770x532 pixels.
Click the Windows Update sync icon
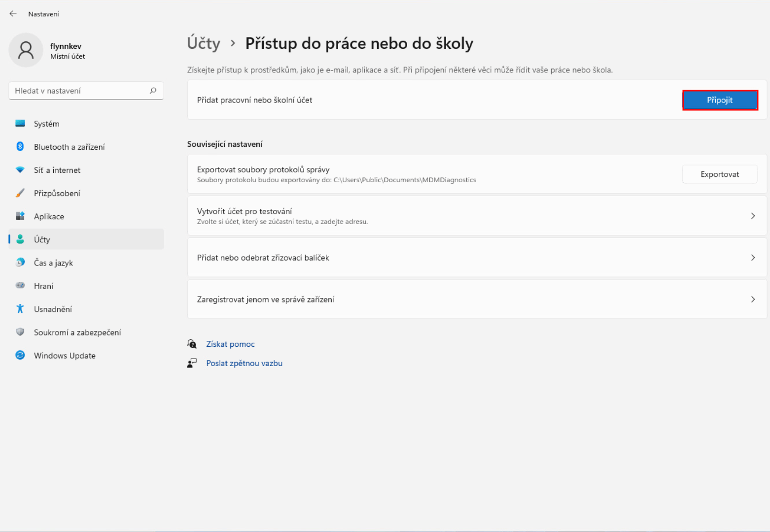[20, 355]
